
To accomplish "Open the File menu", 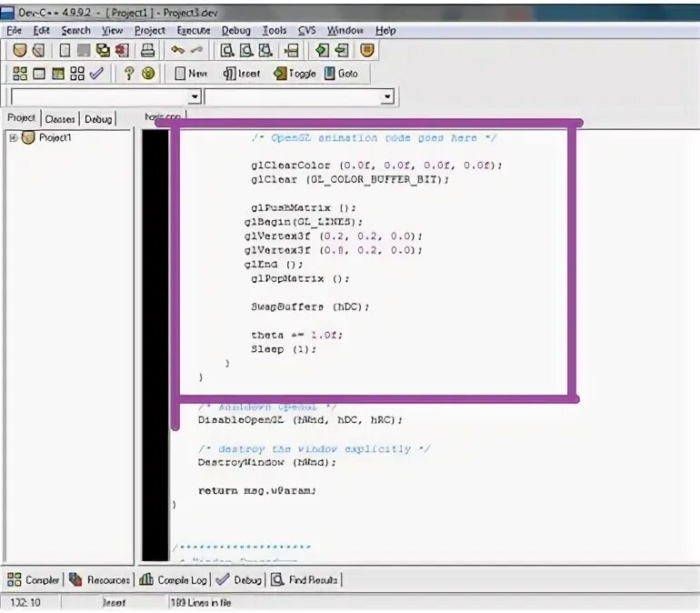I will click(14, 30).
